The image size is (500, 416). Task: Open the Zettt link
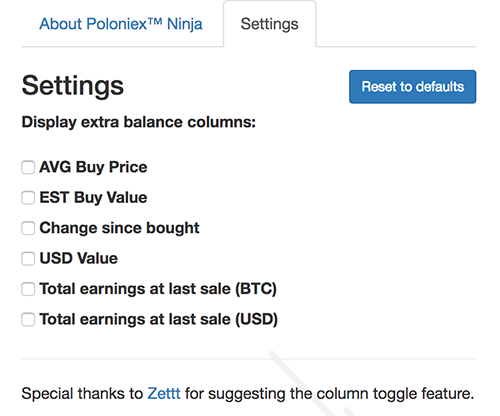[164, 393]
